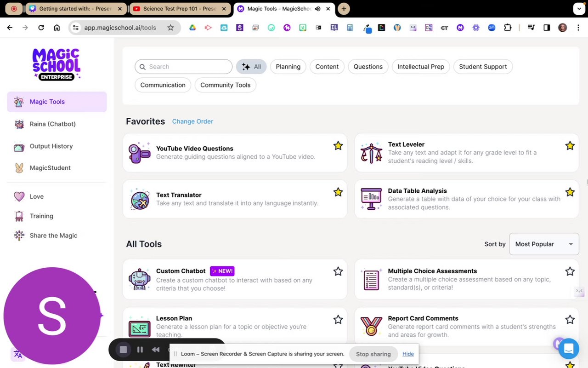Expand the tab search dropdown arrow
The width and height of the screenshot is (588, 368).
[x=579, y=9]
